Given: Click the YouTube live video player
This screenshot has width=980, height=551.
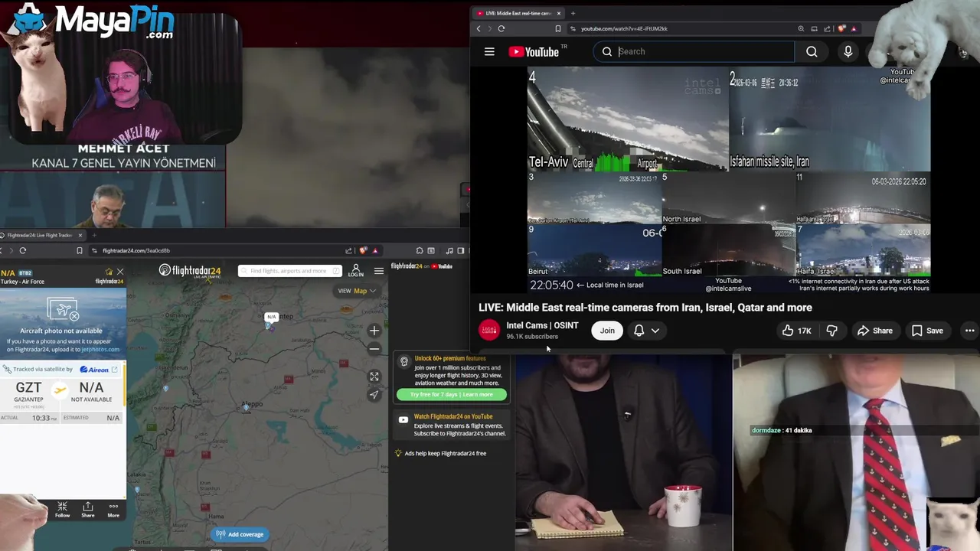Looking at the screenshot, I should click(x=729, y=180).
